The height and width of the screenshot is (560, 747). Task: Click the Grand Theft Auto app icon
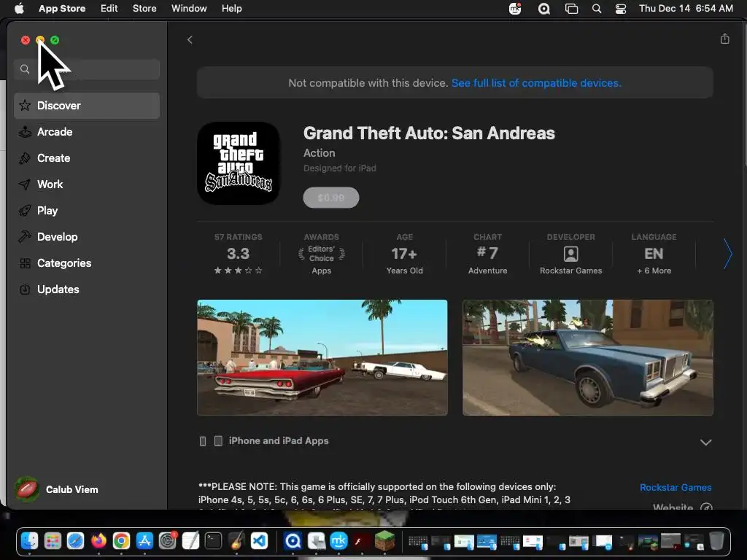239,163
